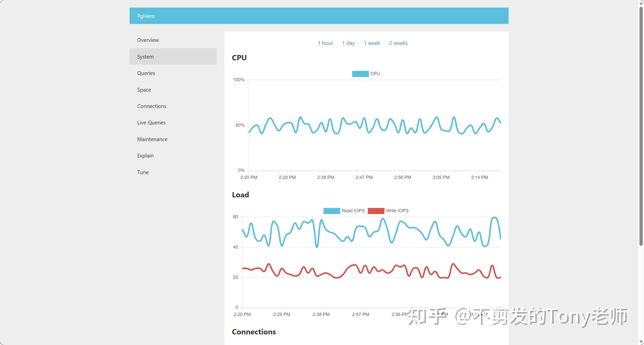Screen dimensions: 644x345
Task: Choose the 2 weeks time range
Action: click(398, 43)
